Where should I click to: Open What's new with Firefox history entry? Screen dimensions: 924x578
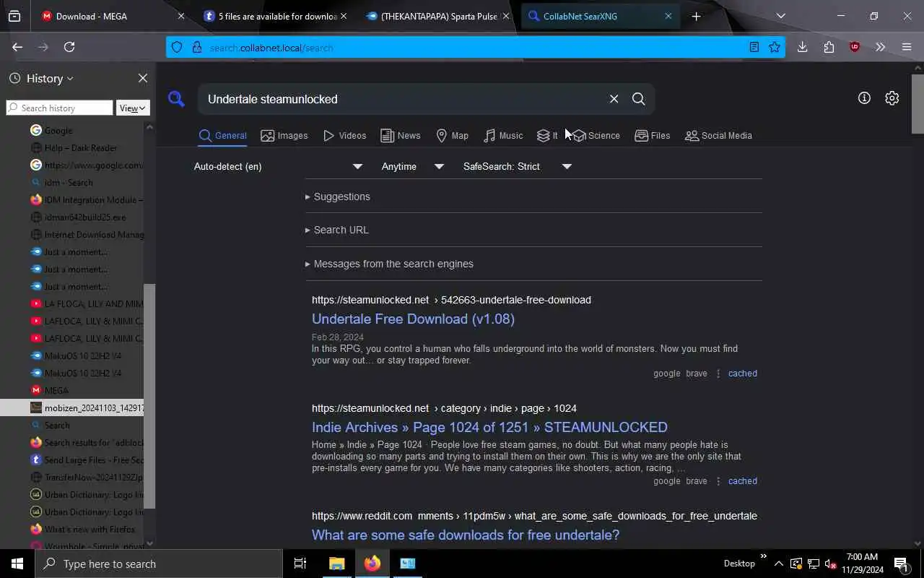click(x=72, y=529)
